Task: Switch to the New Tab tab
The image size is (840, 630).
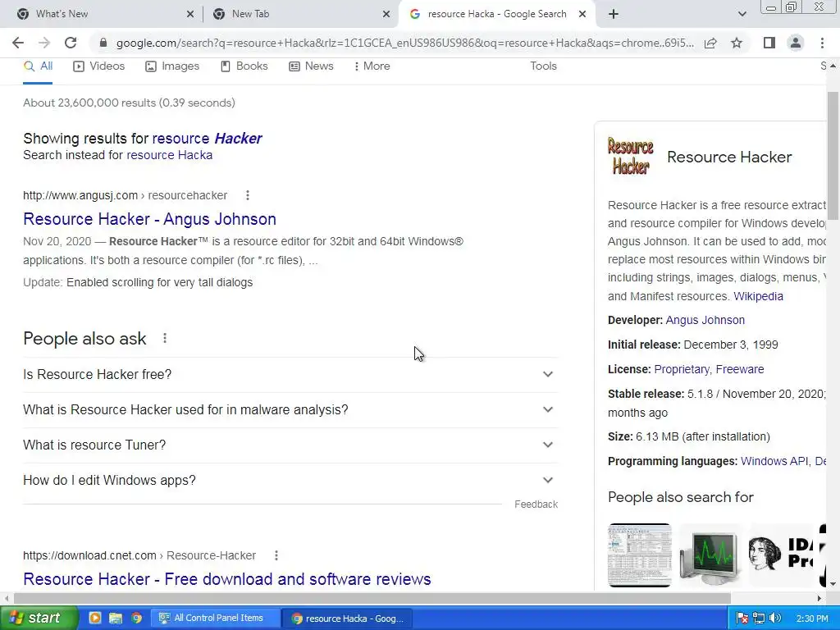Action: click(301, 14)
